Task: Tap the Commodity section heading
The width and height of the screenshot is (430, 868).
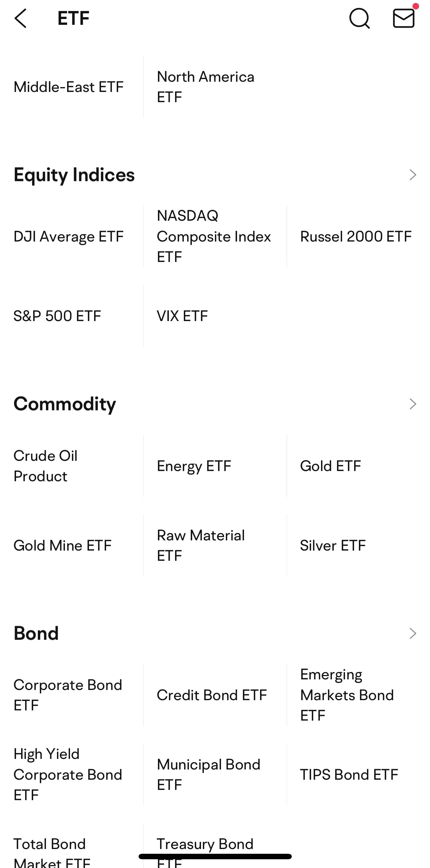Action: (65, 404)
